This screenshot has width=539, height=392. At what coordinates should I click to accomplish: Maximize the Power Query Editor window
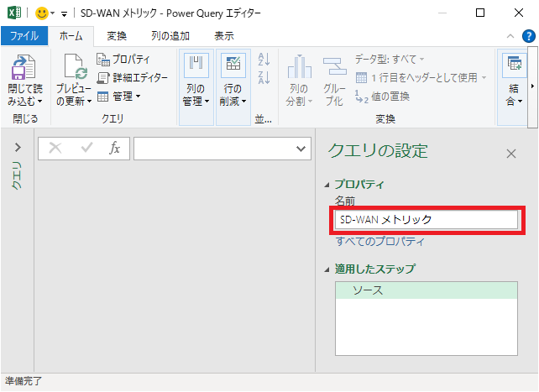(480, 13)
